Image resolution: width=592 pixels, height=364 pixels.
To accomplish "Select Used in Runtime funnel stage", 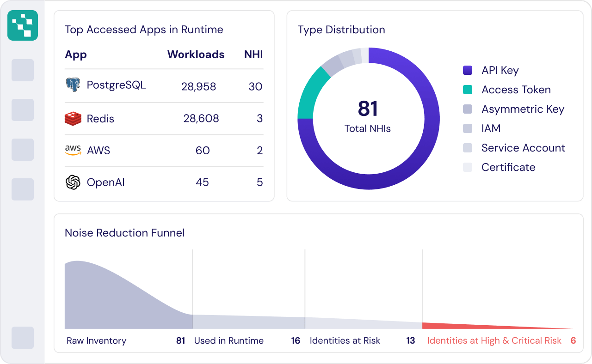I will pos(228,341).
